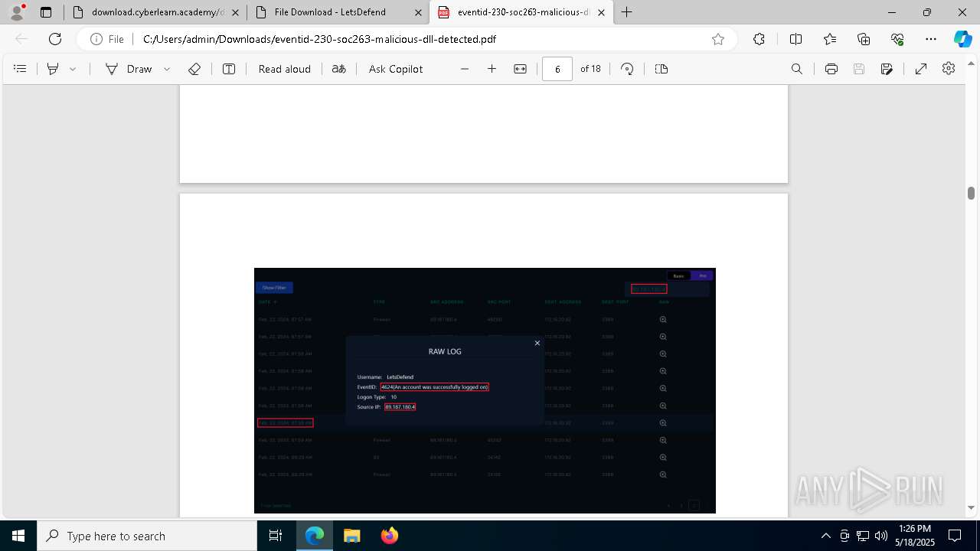Open Microsoft Edge from taskbar

tap(315, 536)
